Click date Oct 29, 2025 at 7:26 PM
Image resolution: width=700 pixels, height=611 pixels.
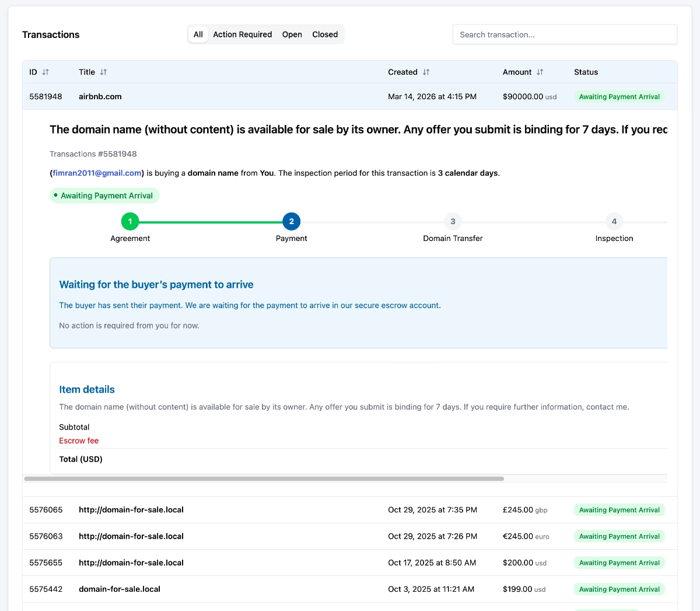[432, 536]
